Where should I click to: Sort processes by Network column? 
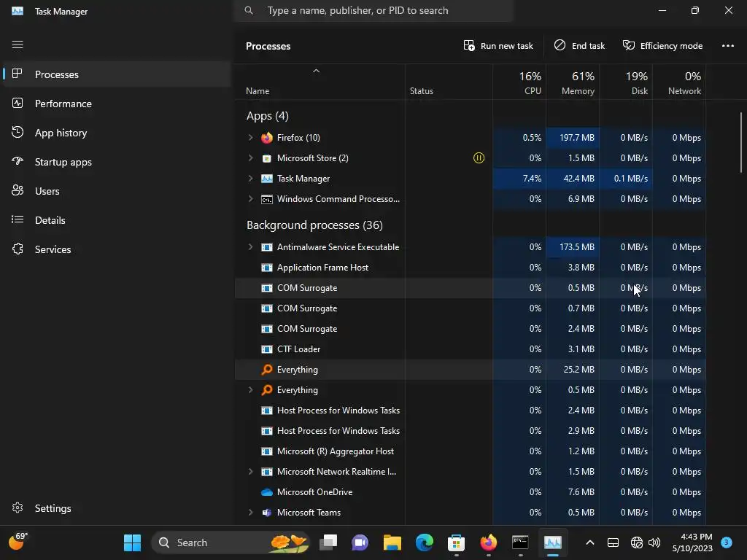tap(679, 83)
